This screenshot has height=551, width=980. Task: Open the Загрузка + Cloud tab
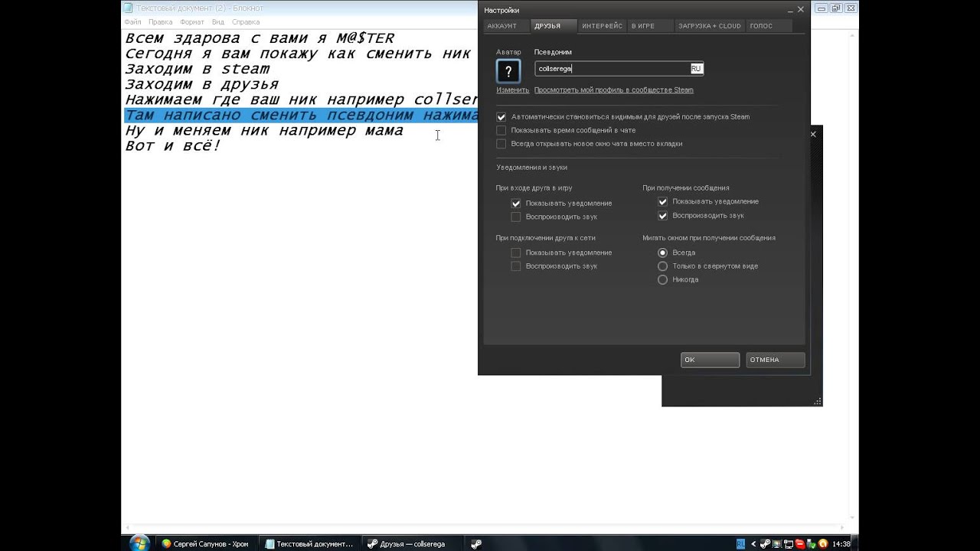[710, 26]
